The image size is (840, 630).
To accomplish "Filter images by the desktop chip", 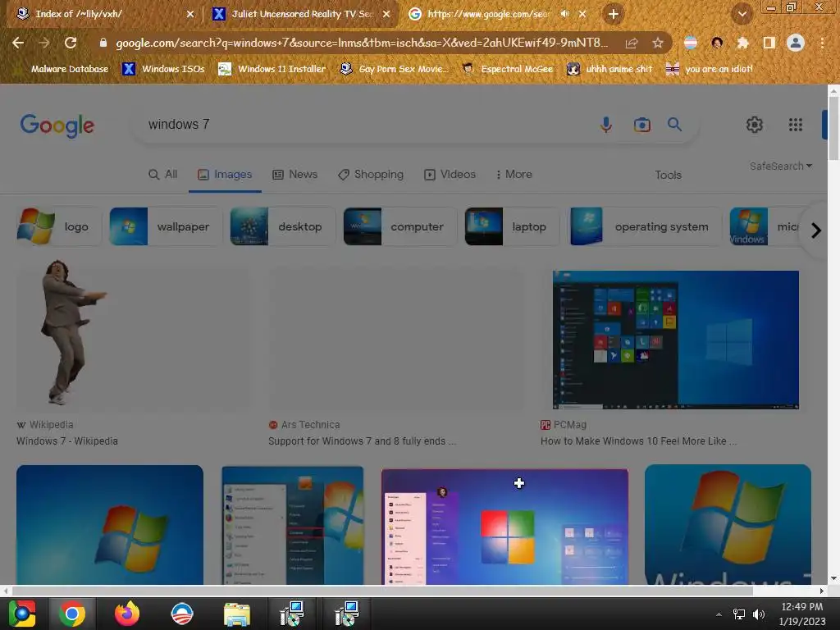I will click(282, 226).
